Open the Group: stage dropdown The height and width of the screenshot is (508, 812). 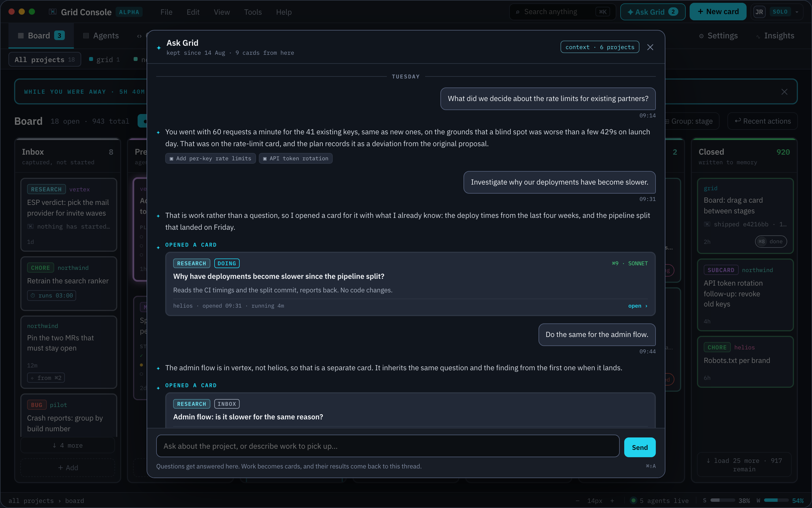692,121
